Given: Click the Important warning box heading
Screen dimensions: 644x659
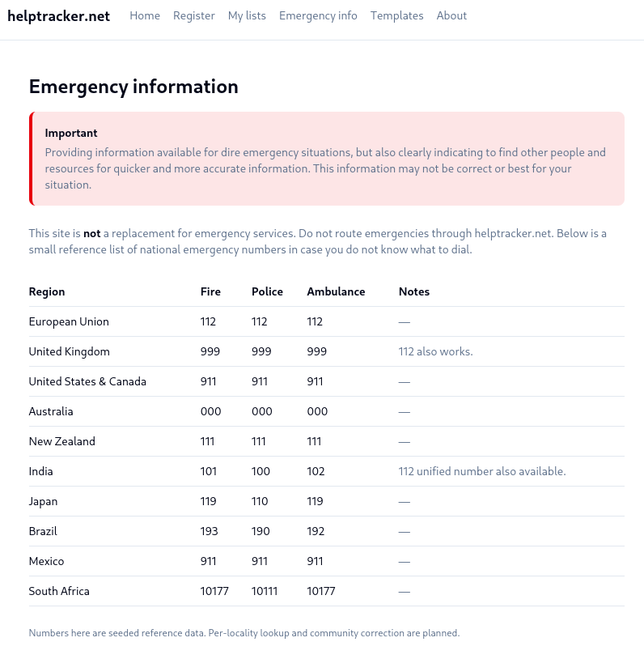Looking at the screenshot, I should (x=71, y=133).
